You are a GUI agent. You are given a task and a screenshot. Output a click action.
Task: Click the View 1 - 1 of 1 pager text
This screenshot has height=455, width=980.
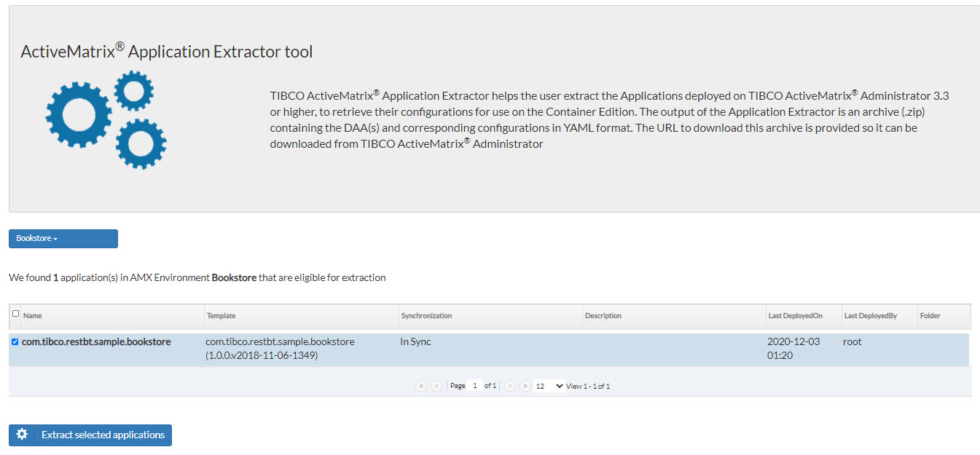coord(588,386)
